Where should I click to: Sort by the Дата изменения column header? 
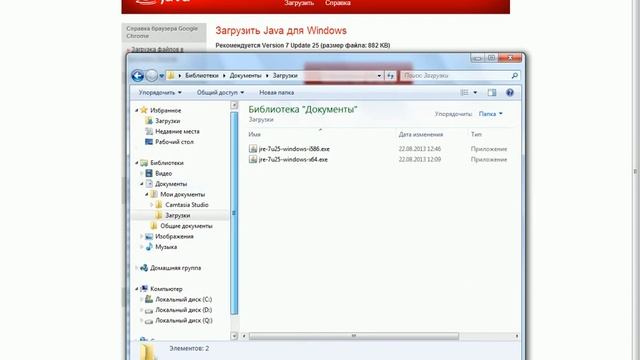[420, 134]
